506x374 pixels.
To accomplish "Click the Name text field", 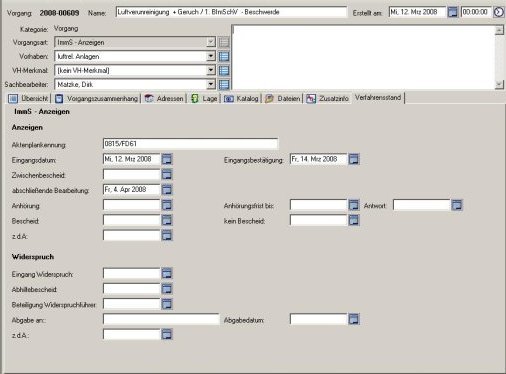I will pos(232,12).
